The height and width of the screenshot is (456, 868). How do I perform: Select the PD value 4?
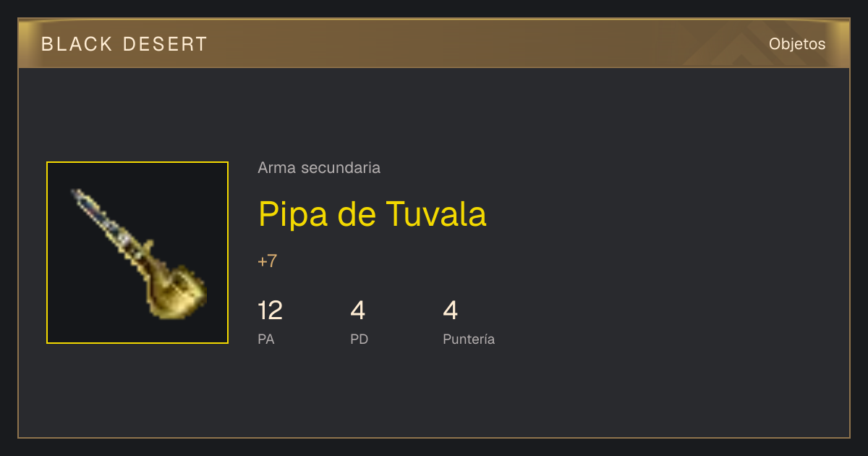(x=357, y=311)
